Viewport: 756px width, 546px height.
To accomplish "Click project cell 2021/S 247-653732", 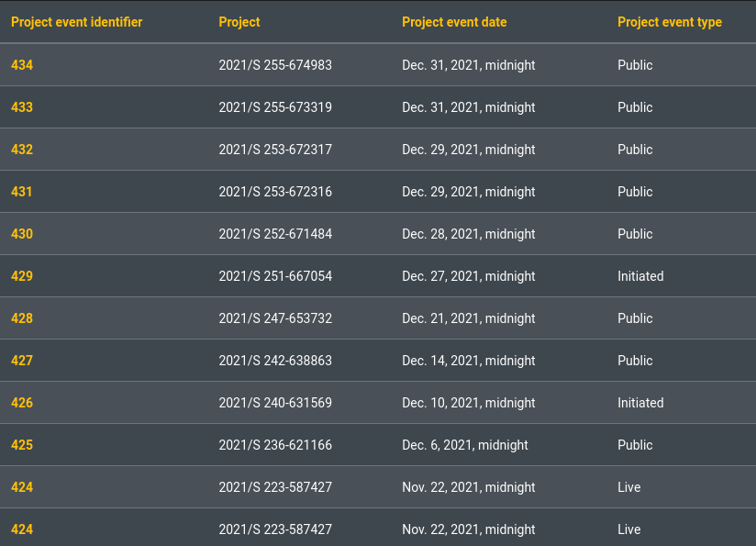I will [x=275, y=318].
